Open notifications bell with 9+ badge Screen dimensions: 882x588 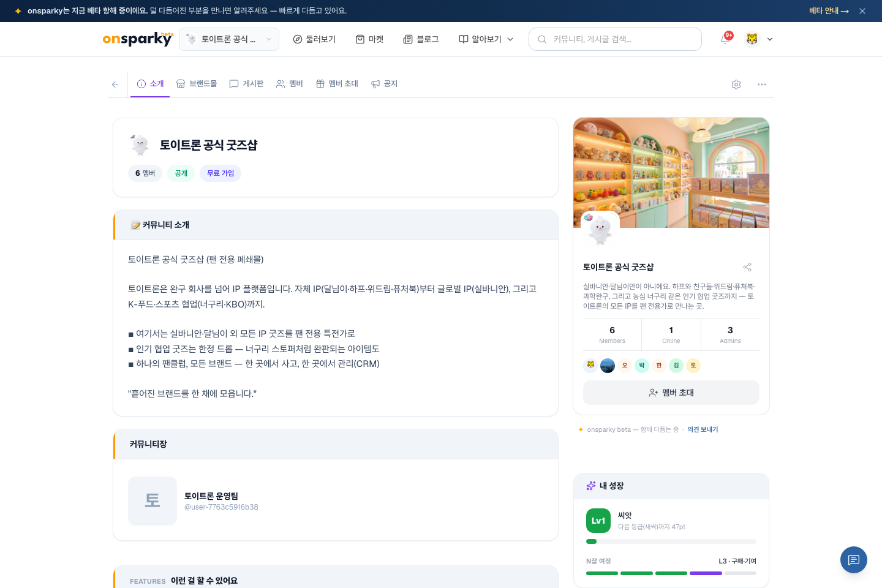point(726,39)
